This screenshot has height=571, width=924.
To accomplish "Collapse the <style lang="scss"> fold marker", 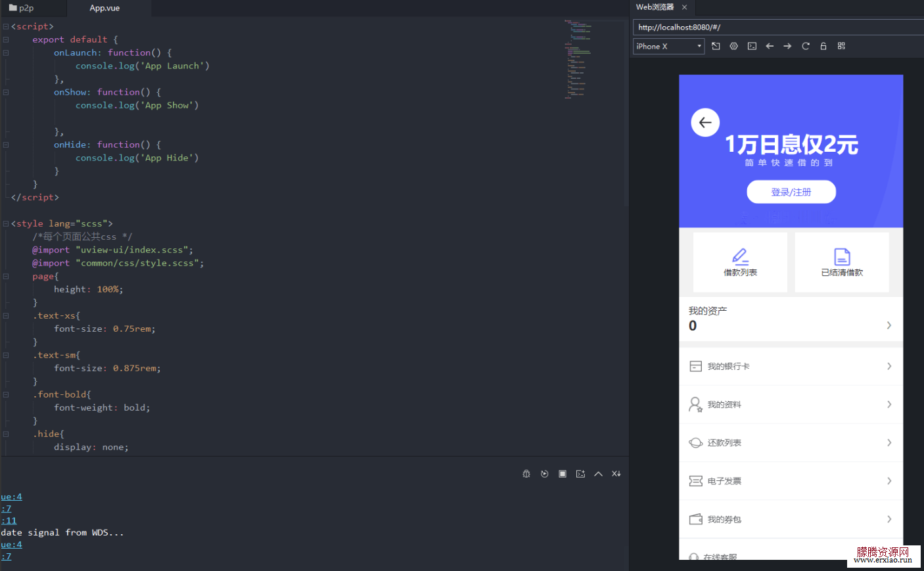I will pos(5,223).
